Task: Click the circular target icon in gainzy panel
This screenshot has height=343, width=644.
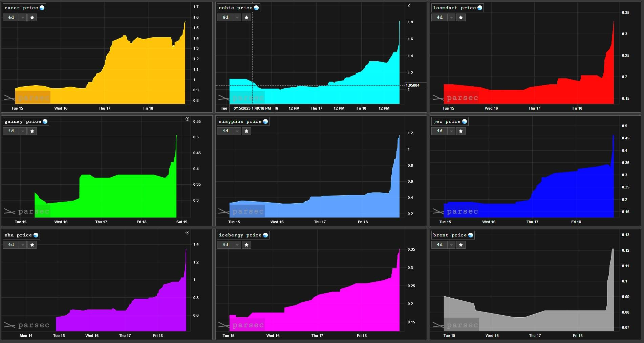Action: pos(188,119)
